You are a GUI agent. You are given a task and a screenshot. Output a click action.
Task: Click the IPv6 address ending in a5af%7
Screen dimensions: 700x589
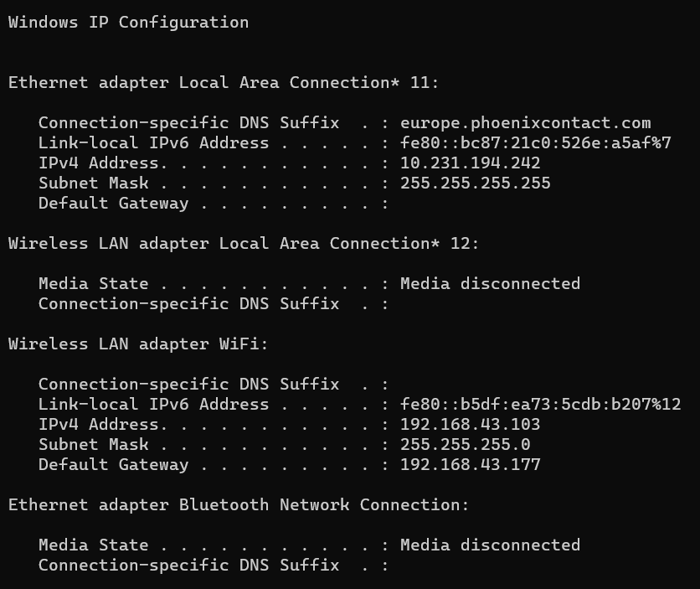click(x=535, y=143)
